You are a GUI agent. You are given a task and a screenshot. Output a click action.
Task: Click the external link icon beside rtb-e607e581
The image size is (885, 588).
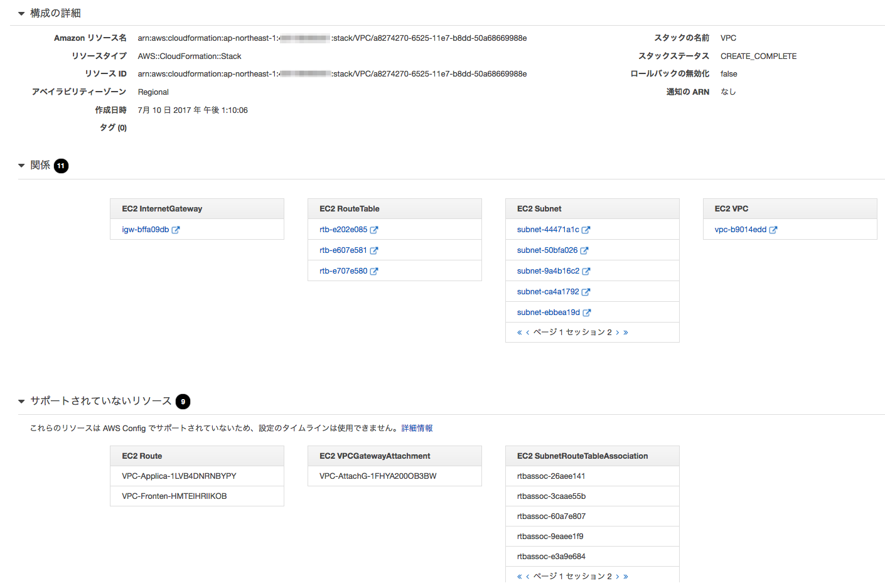[x=373, y=250]
